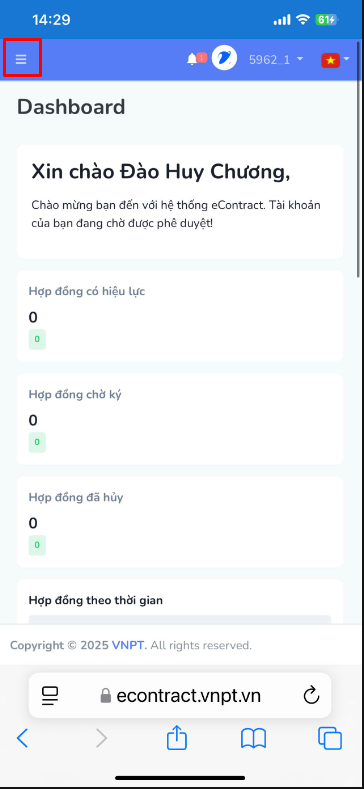Screen dimensions: 364x789
Task: Open the Hợp đồng có hiệu lực card
Action: click(x=180, y=316)
